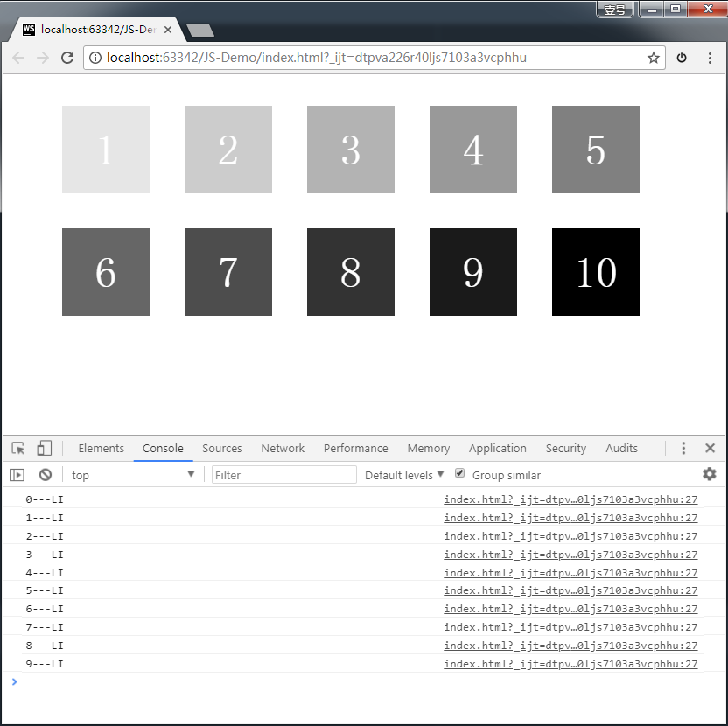
Task: Click the console Filter input field
Action: (x=283, y=473)
